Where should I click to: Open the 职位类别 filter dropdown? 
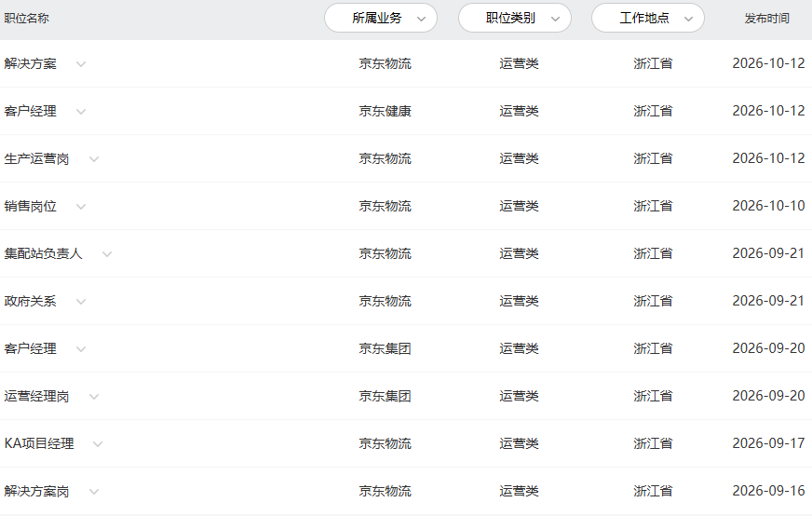click(x=515, y=18)
